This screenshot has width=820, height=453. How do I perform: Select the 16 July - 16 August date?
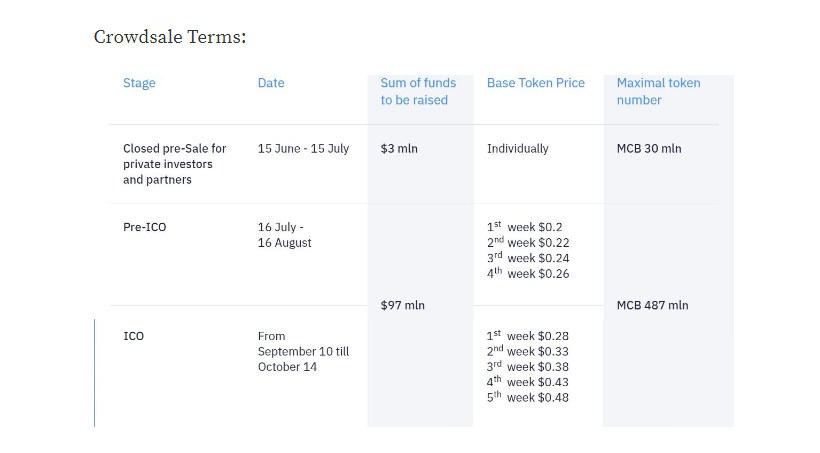tap(284, 235)
